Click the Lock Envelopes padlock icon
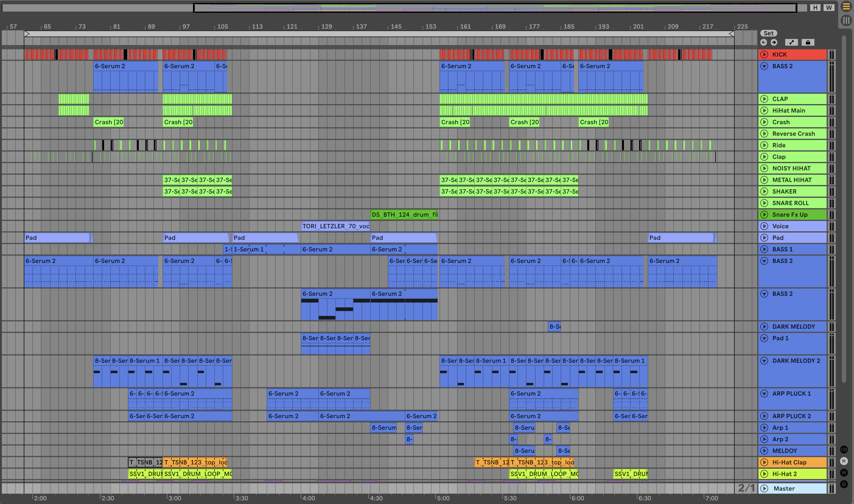This screenshot has width=854, height=504. click(808, 42)
